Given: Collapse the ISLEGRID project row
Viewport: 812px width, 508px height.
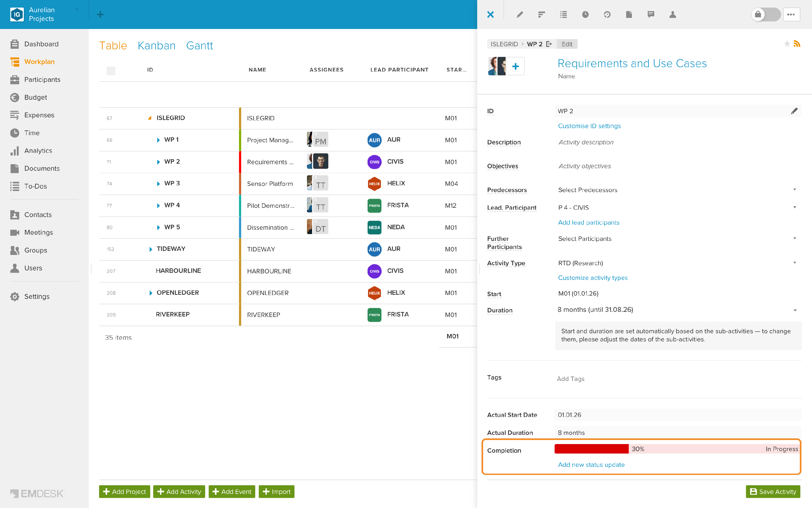Looking at the screenshot, I should pyautogui.click(x=150, y=118).
